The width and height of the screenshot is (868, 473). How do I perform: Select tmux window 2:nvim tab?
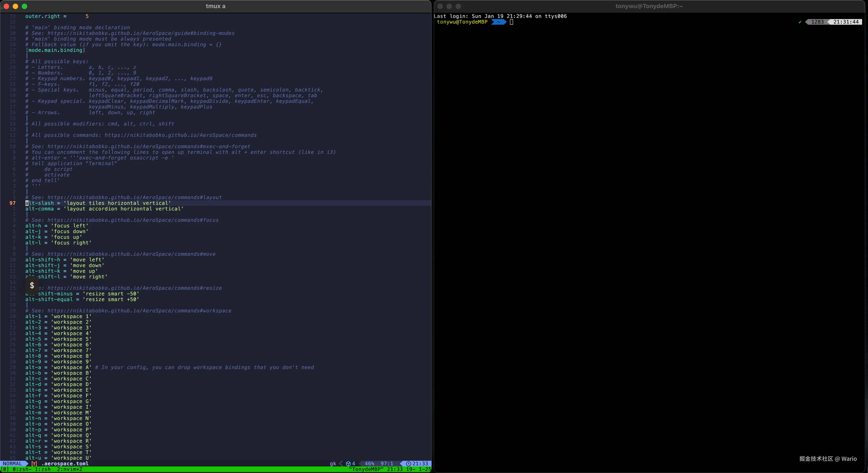(69, 469)
